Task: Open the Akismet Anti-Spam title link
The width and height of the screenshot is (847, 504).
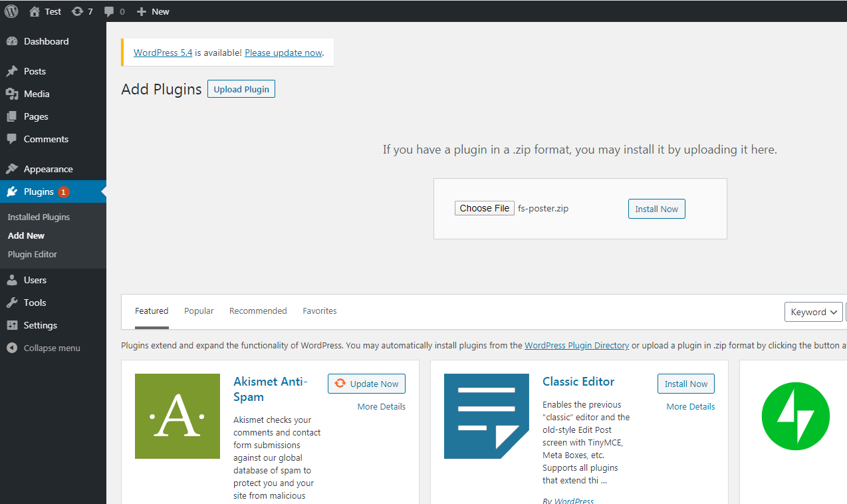Action: pyautogui.click(x=271, y=389)
